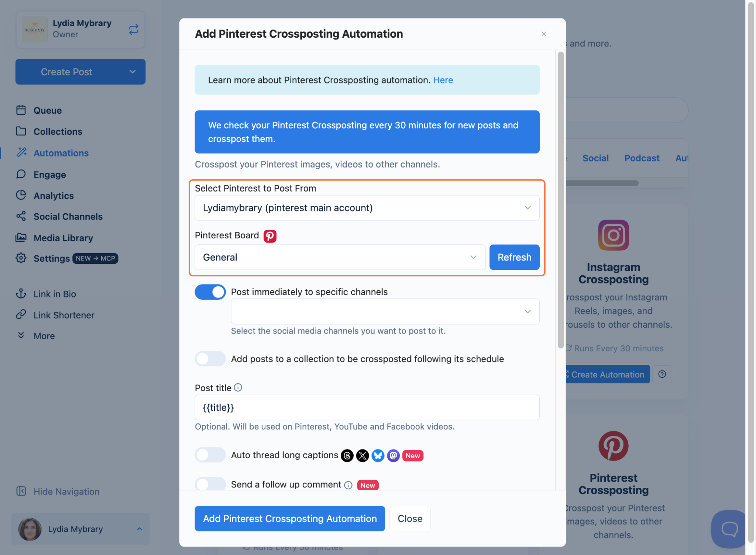Expand the Pinterest Board General dropdown

[340, 257]
